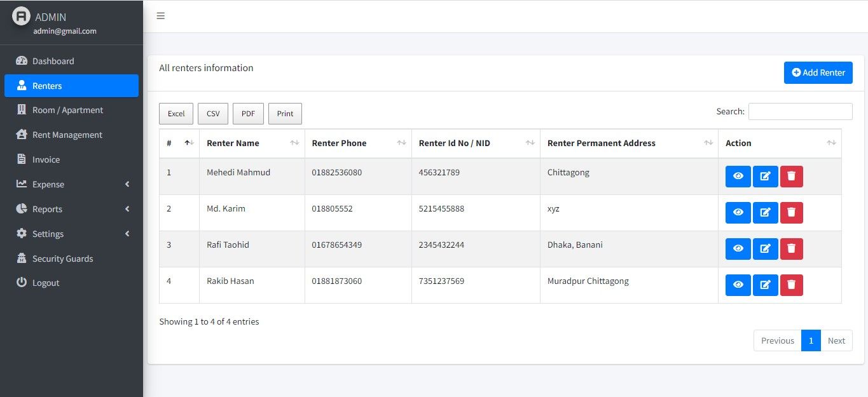The height and width of the screenshot is (397, 868).
Task: View Rafi Taohid details eye icon
Action: click(x=738, y=249)
